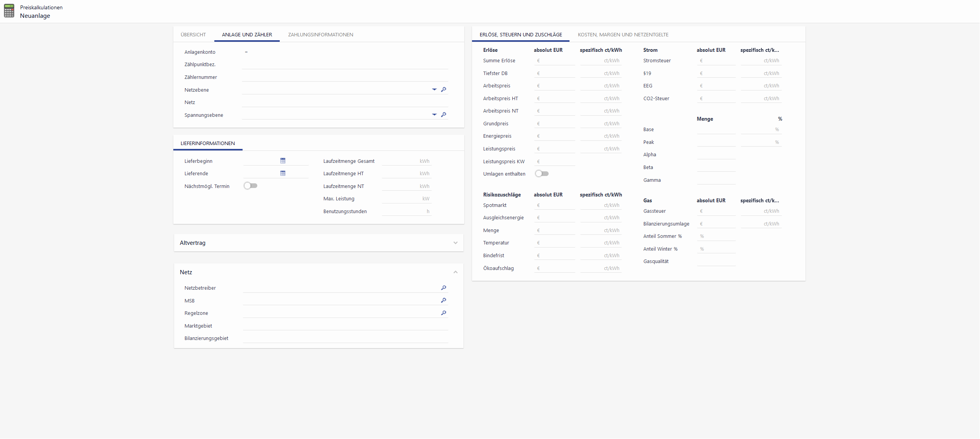Switch to Kosten, Margen und Netzentgelte tab
Screen dimensions: 980x439
[623, 34]
